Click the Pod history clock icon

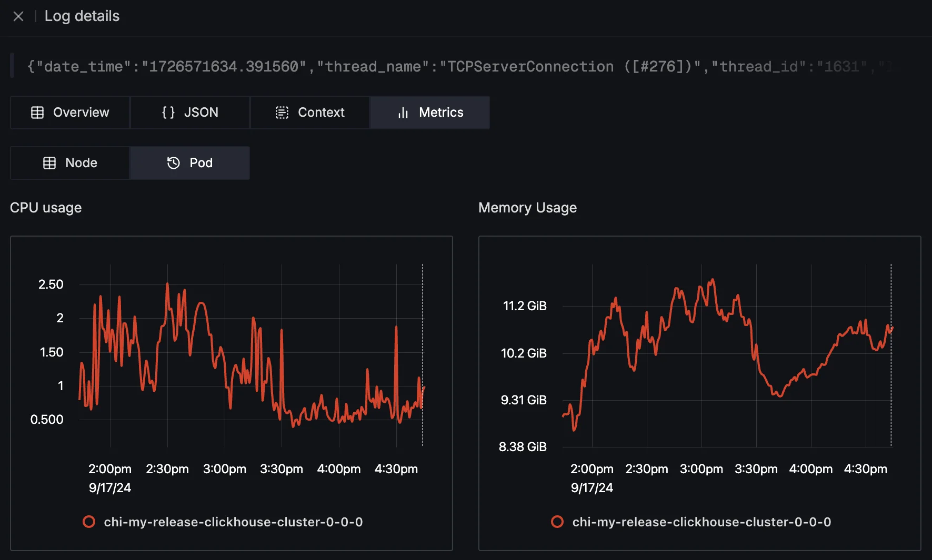[x=174, y=163]
